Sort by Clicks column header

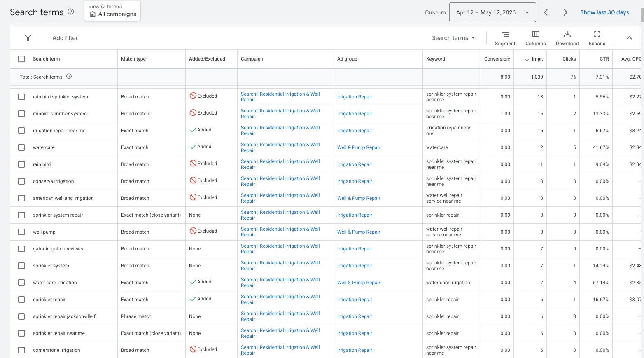(x=569, y=59)
